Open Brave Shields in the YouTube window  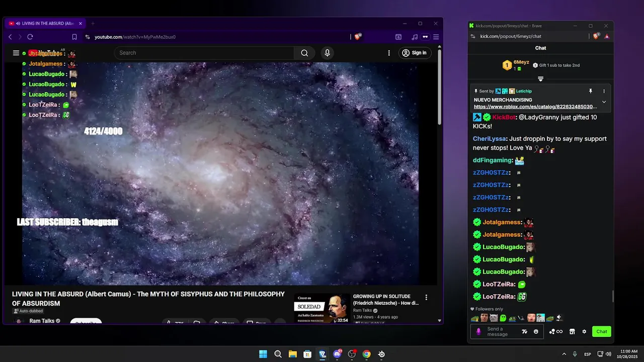[358, 37]
